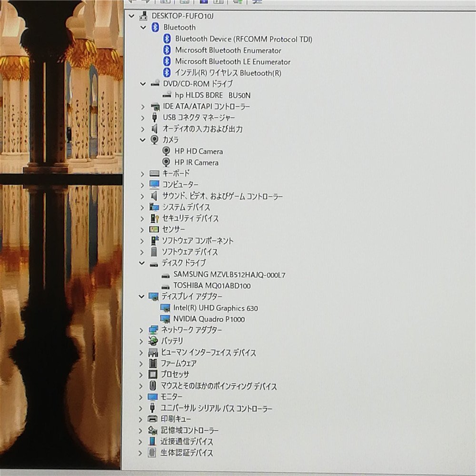The image size is (476, 476).
Task: Click the SAMSUNG MZVLB512HAJQ disk icon
Action: coord(166,276)
